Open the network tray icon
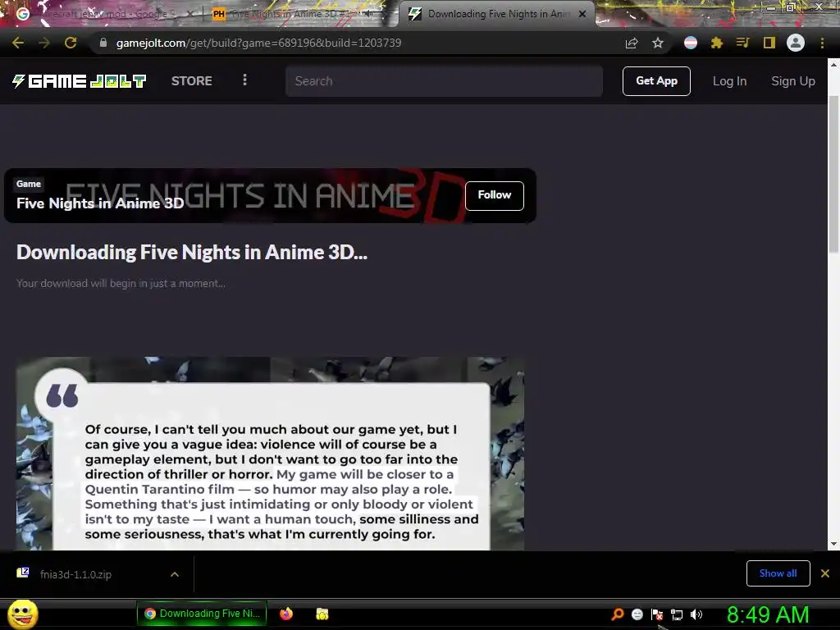 pos(677,614)
